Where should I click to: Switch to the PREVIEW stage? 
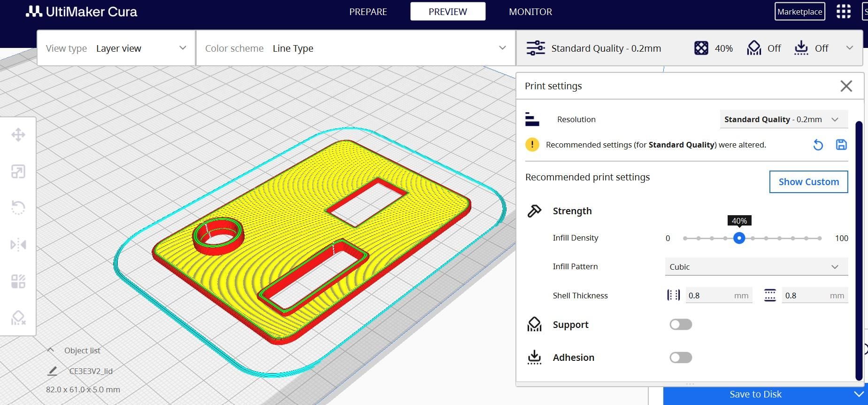[x=448, y=12]
